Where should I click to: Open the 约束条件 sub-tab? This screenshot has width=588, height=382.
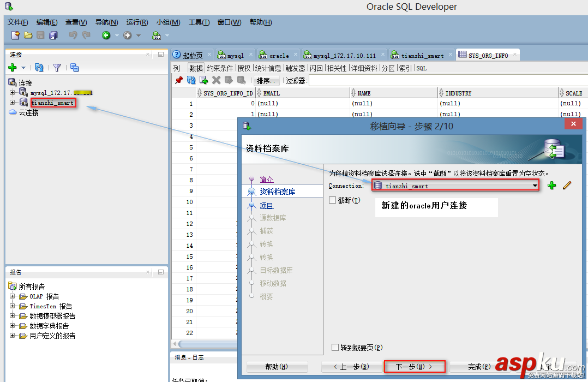click(x=220, y=68)
